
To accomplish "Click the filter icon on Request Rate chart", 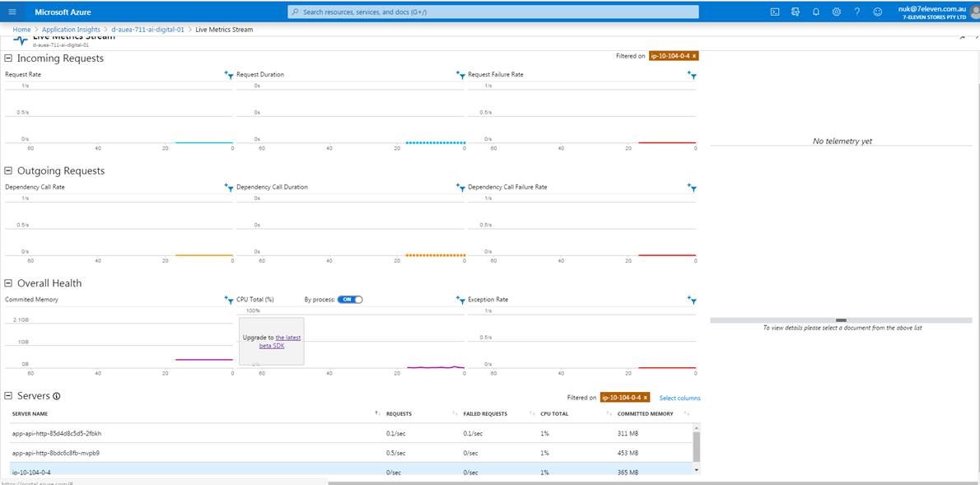I will tap(230, 75).
